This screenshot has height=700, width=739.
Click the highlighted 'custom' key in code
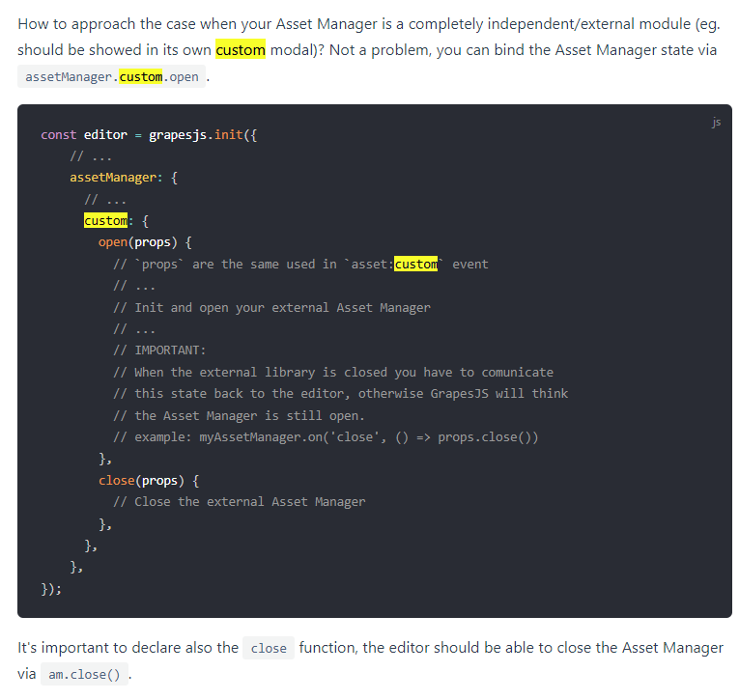[105, 220]
